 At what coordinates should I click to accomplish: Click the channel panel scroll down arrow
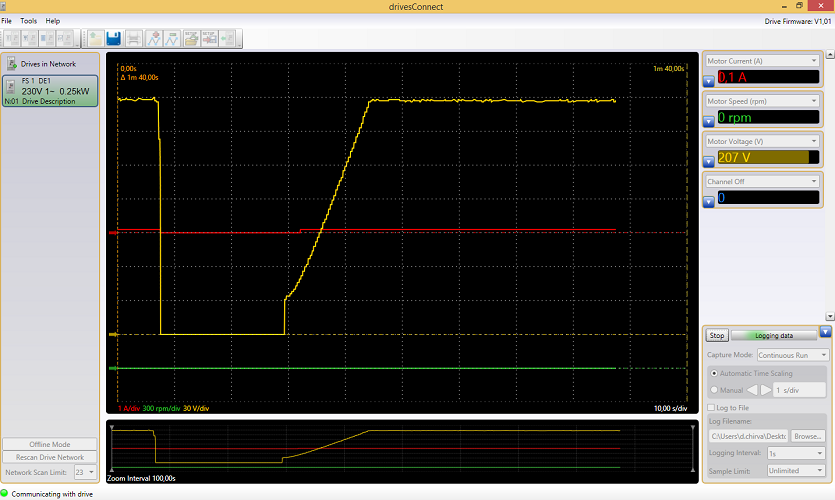(830, 316)
